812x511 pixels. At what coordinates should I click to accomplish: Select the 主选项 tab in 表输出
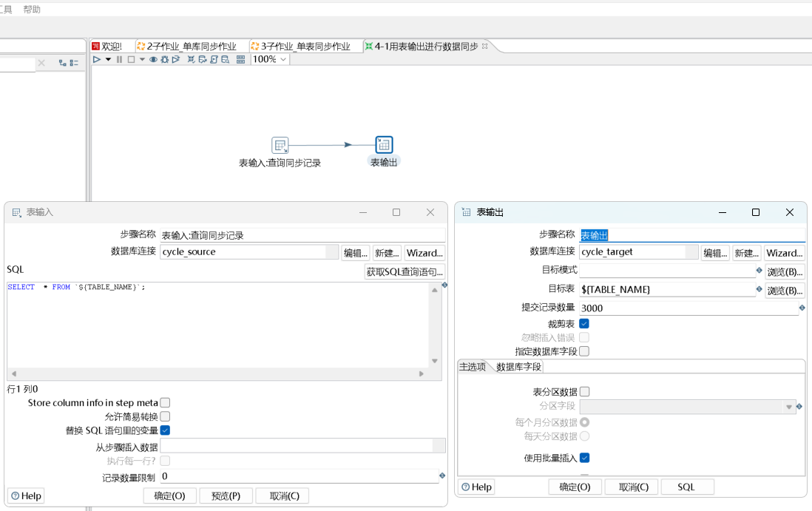click(x=473, y=367)
